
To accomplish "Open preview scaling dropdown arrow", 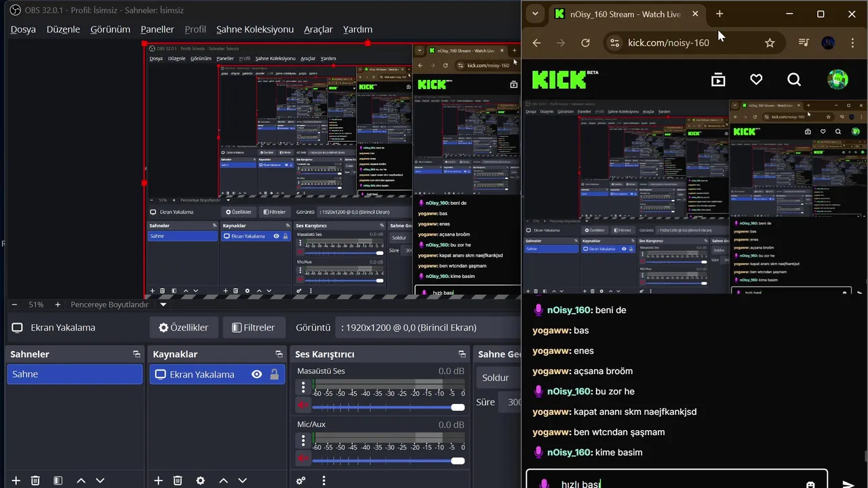I will [163, 304].
